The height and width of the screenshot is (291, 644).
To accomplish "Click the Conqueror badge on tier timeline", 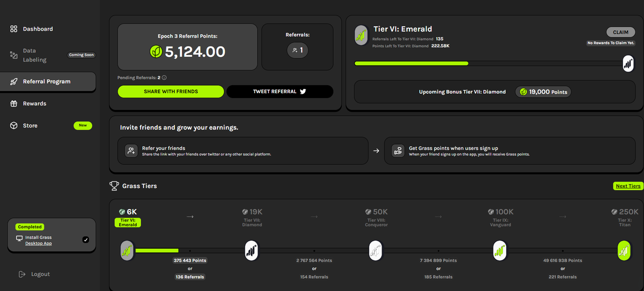I will tap(376, 250).
